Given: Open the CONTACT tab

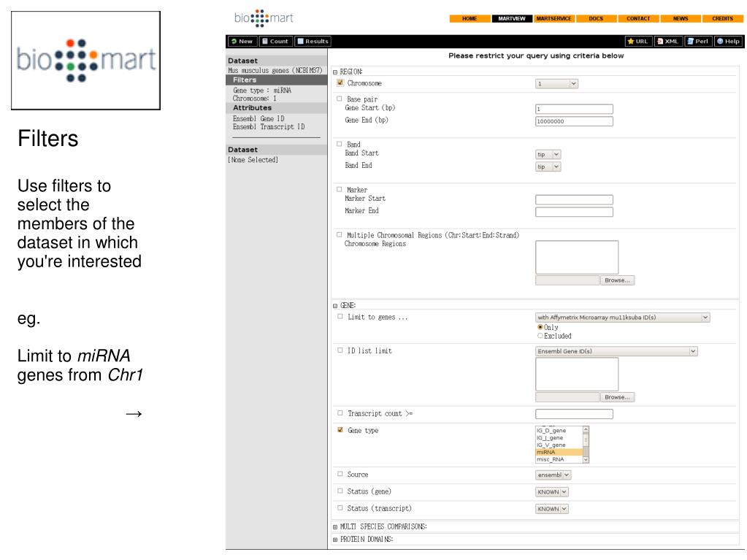Looking at the screenshot, I should coord(638,18).
